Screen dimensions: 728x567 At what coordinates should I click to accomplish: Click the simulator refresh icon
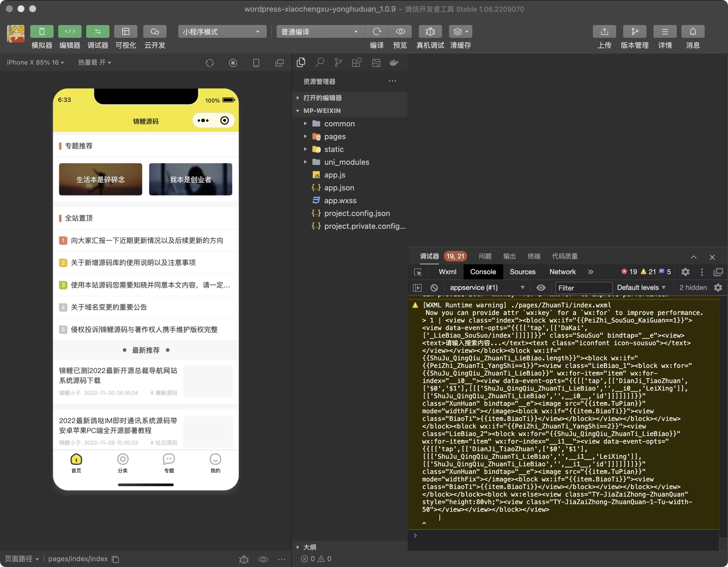pos(210,63)
